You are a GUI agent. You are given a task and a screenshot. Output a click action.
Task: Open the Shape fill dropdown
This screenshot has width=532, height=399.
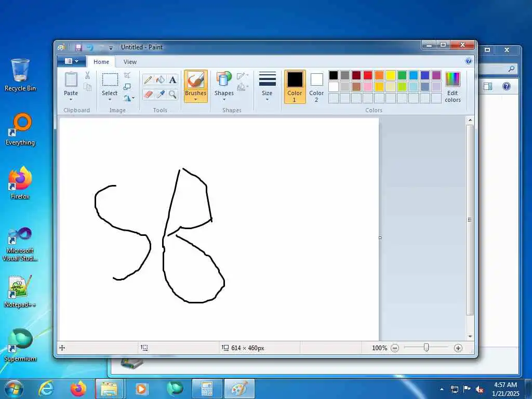[x=243, y=87]
